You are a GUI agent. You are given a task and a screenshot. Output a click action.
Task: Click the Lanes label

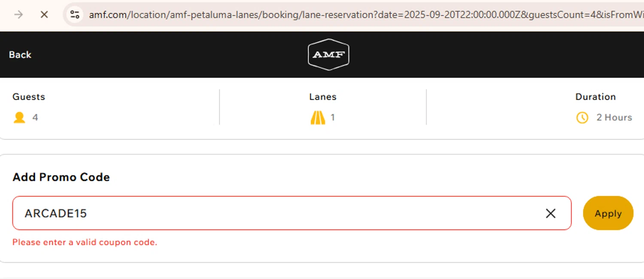[323, 97]
